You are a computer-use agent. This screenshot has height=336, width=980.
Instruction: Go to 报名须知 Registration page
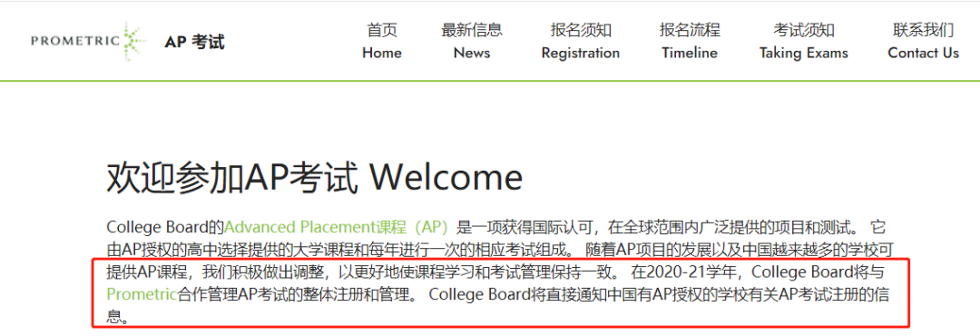(x=581, y=41)
